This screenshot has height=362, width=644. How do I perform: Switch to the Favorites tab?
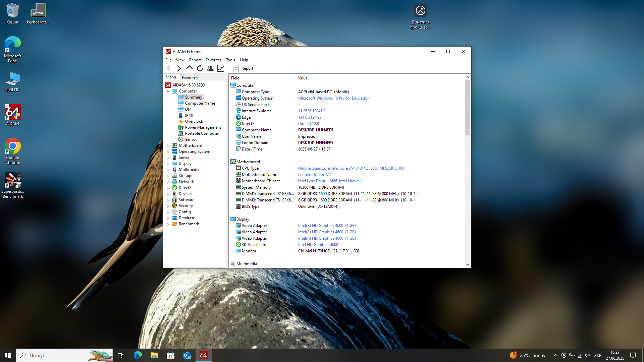coord(190,77)
